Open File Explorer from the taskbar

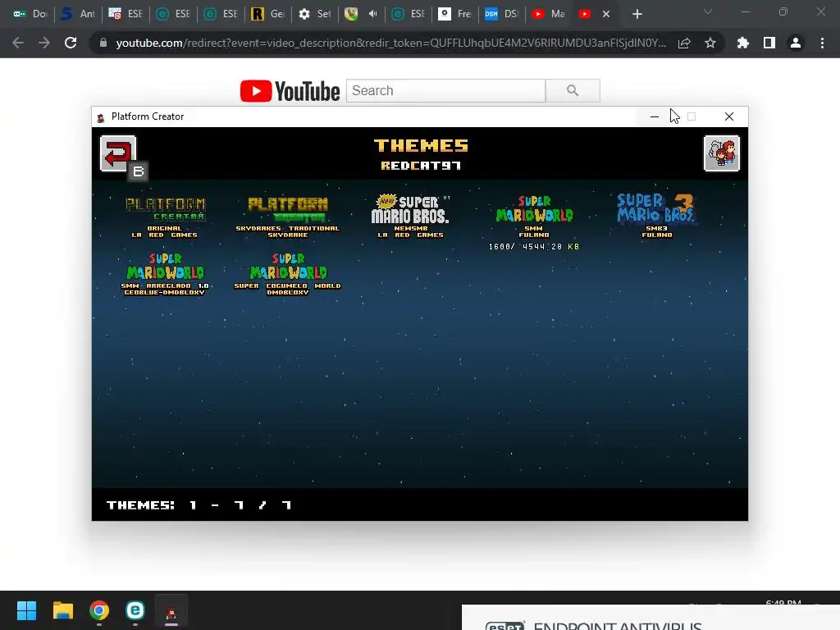[x=62, y=610]
